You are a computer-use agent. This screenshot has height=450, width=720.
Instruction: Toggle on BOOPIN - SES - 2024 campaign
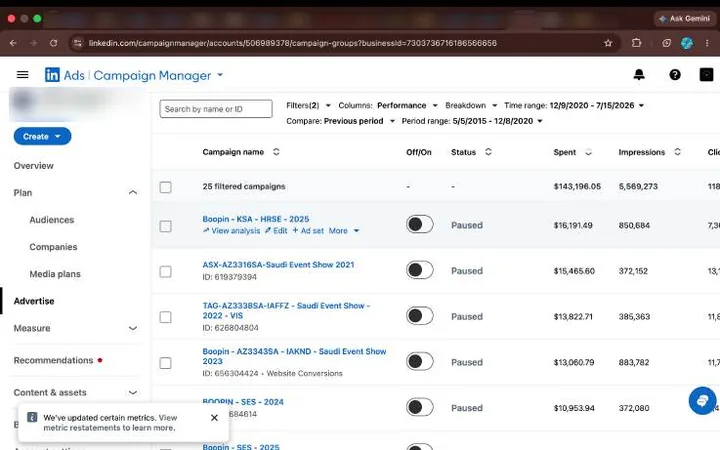[419, 407]
